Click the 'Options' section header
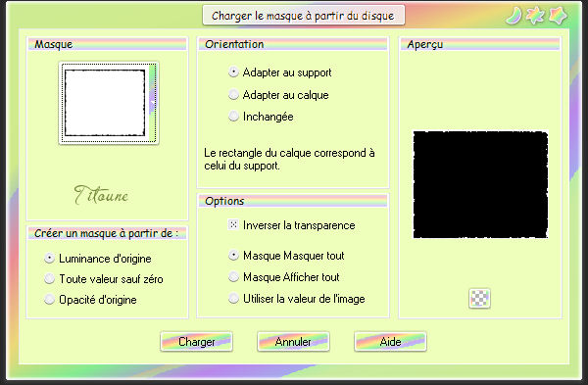This screenshot has width=588, height=385. [224, 201]
